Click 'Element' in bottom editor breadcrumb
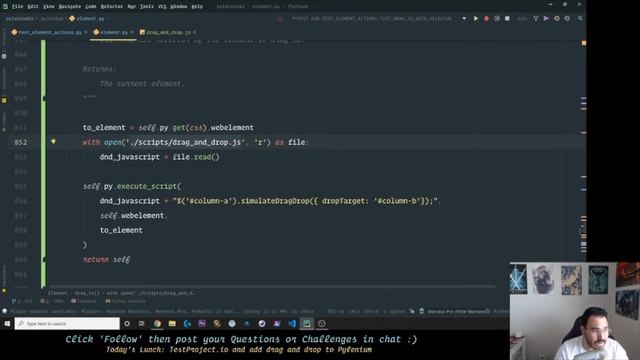The image size is (640, 360). 58,293
